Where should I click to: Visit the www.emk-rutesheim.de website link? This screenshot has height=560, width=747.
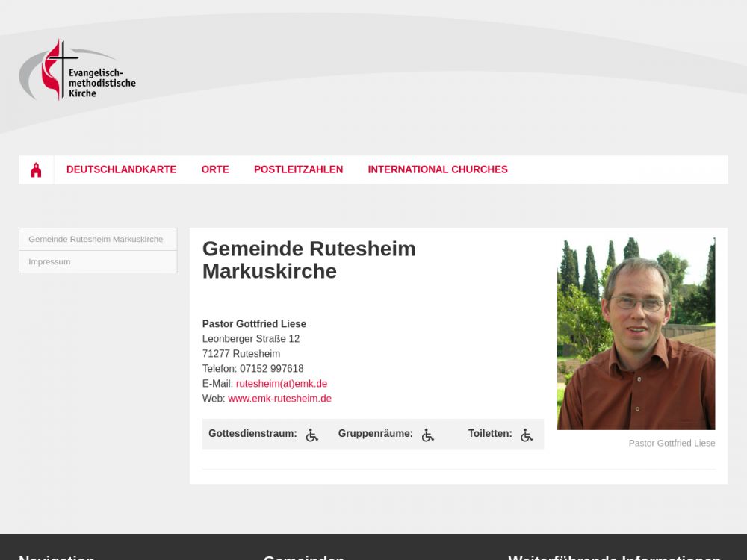tap(279, 399)
